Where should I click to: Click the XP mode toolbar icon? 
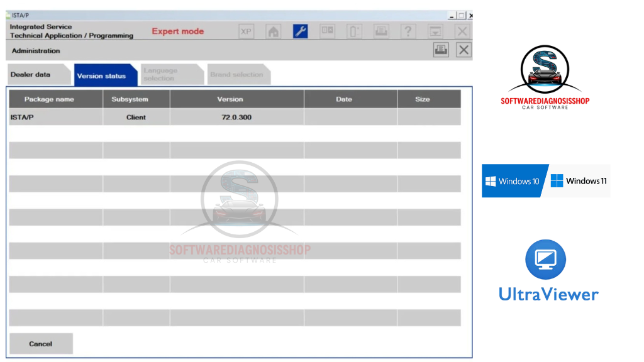(x=246, y=31)
